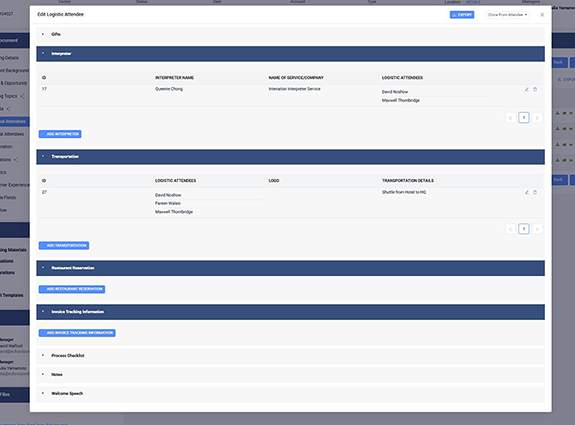Click the Logo column header
This screenshot has height=425, width=575.
click(274, 181)
